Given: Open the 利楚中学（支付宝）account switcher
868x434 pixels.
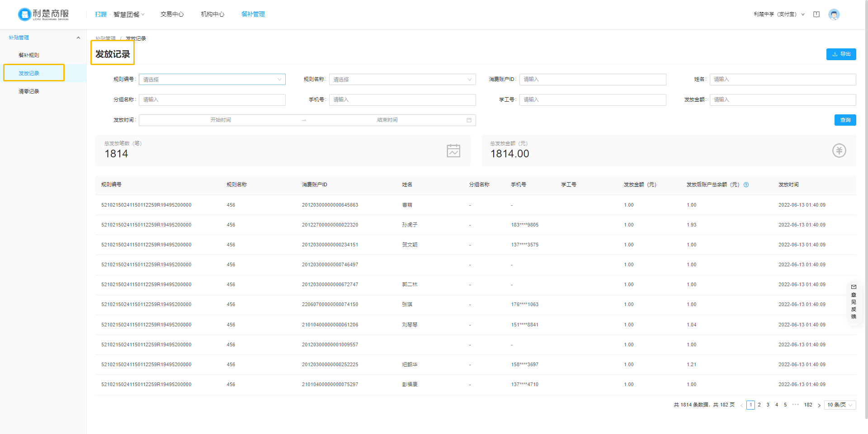Looking at the screenshot, I should (x=779, y=14).
